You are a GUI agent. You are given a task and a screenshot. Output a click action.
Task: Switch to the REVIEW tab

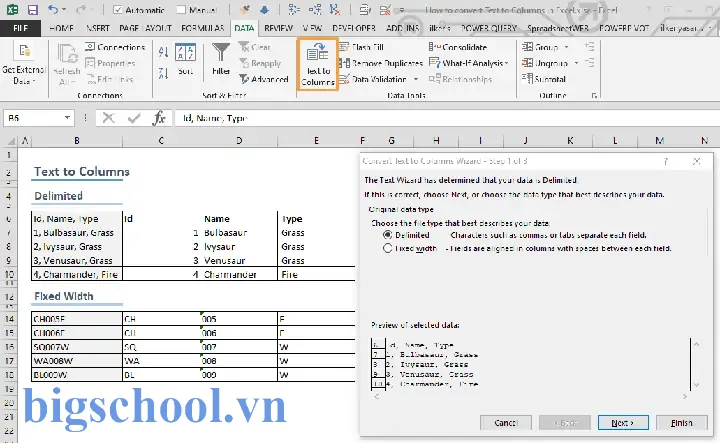coord(278,28)
